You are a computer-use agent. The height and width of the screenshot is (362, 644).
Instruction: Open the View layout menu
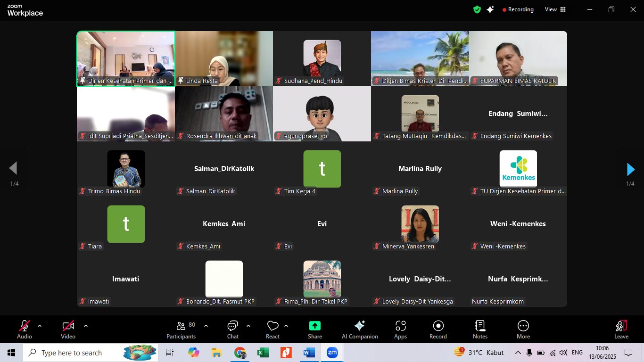pos(555,9)
